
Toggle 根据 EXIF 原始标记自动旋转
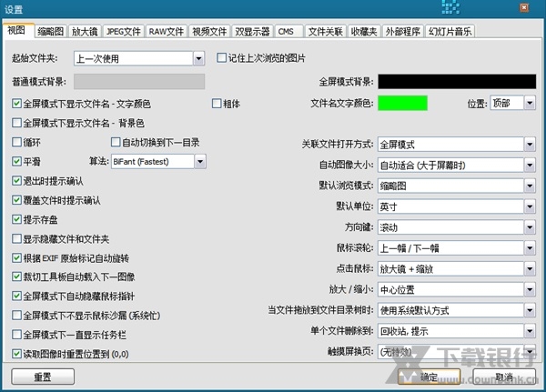pos(16,258)
